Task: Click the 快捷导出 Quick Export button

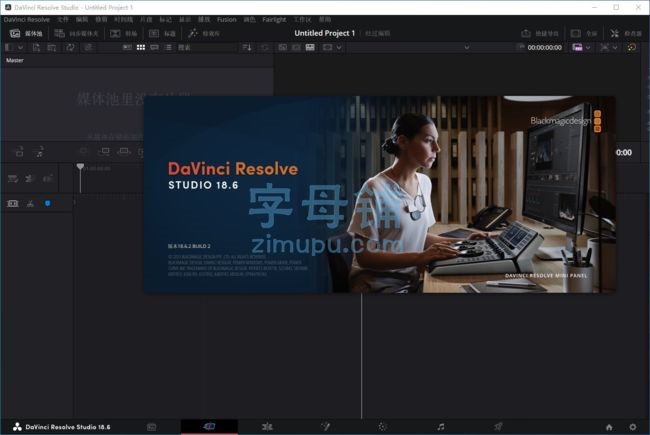Action: [x=540, y=33]
